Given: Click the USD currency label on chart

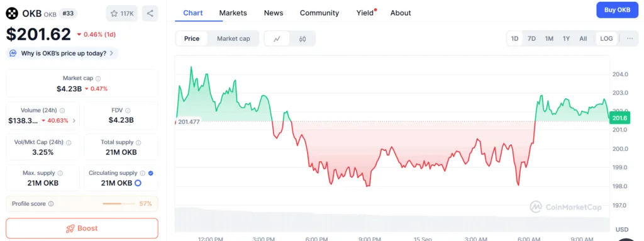Looking at the screenshot, I should [622, 229].
